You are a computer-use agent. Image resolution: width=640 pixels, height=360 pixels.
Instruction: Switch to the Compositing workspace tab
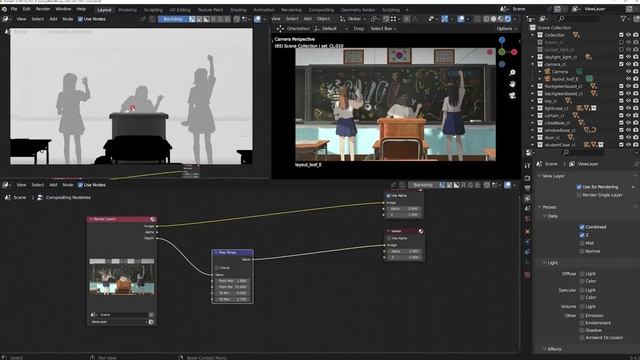pos(321,10)
